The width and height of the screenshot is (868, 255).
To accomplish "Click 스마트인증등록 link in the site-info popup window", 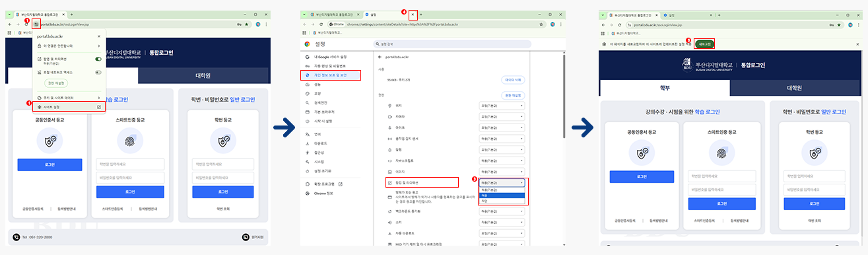I will [112, 209].
